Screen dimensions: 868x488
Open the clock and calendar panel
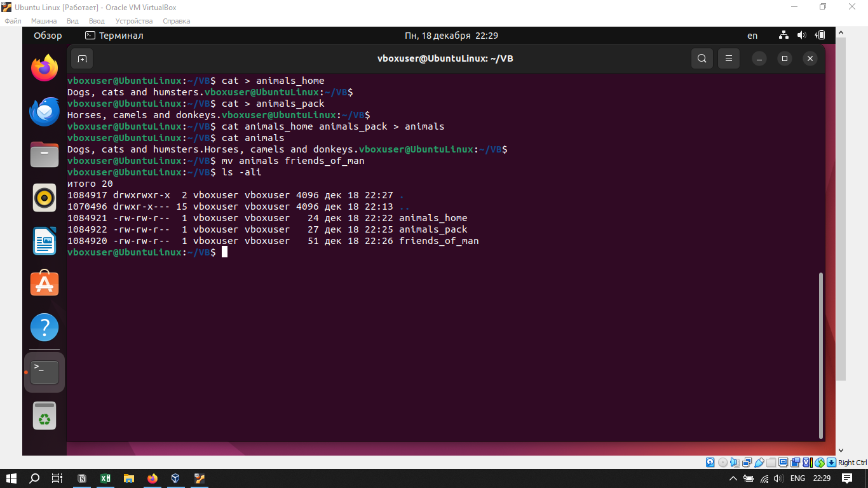(451, 36)
